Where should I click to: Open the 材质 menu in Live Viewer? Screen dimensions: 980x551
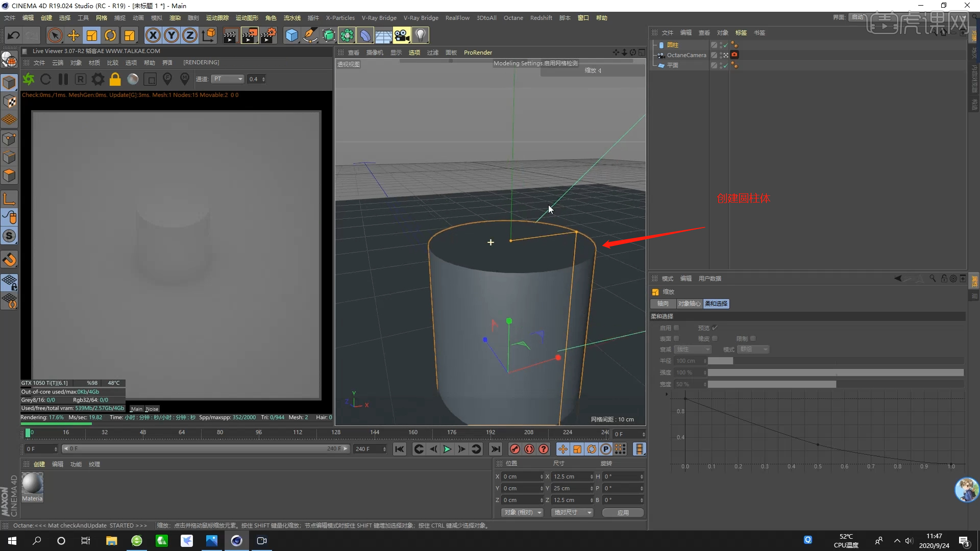(94, 63)
